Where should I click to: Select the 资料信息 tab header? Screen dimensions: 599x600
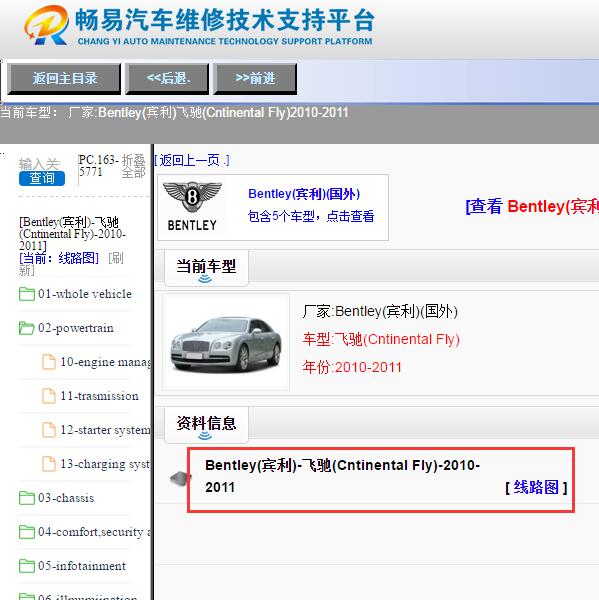click(206, 424)
